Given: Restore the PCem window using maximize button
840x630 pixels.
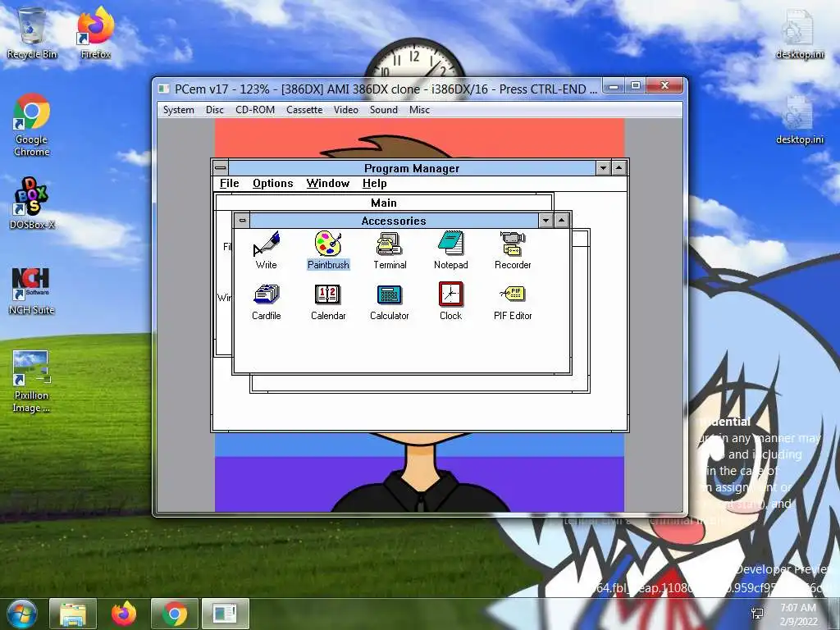Looking at the screenshot, I should point(636,85).
